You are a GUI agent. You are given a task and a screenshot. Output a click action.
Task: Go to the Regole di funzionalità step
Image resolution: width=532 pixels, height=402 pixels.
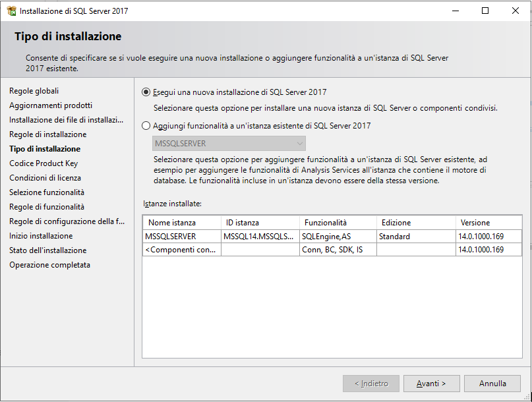[x=47, y=207]
